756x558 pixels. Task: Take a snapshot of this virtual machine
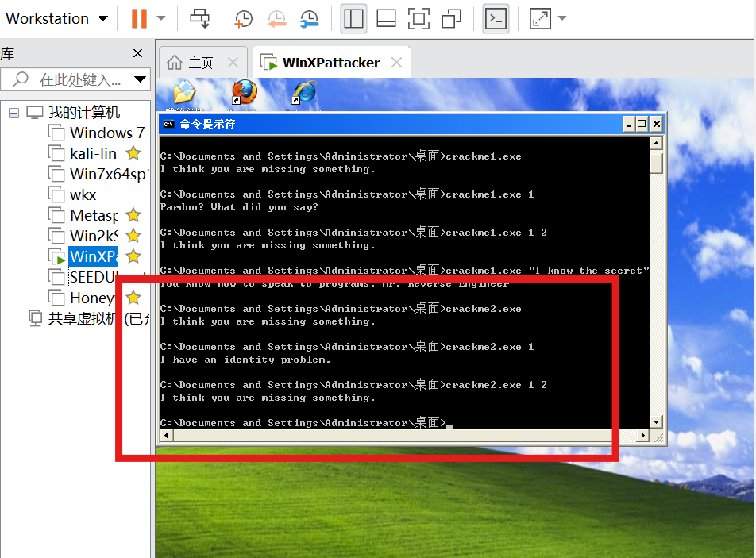(x=244, y=19)
